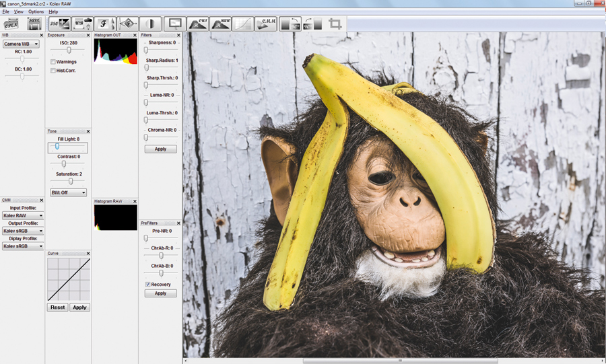Close the Histogram RAW panel

coord(135,201)
